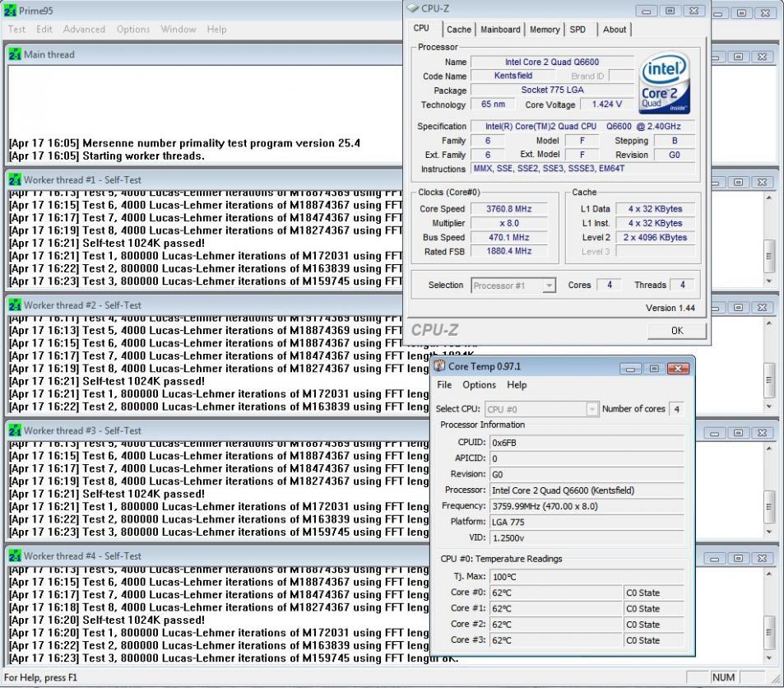Switch to the CPU-Z Memory tab
This screenshot has height=688, width=784.
click(x=545, y=30)
